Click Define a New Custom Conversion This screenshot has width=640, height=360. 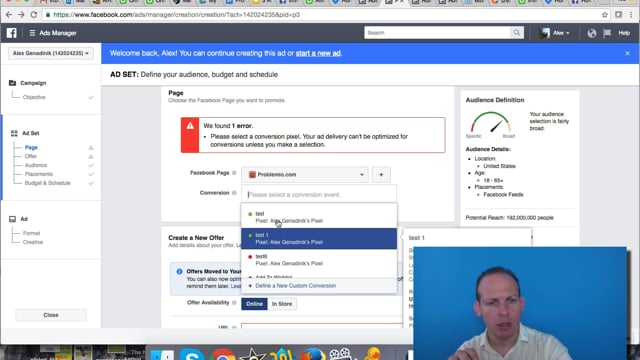[x=296, y=286]
